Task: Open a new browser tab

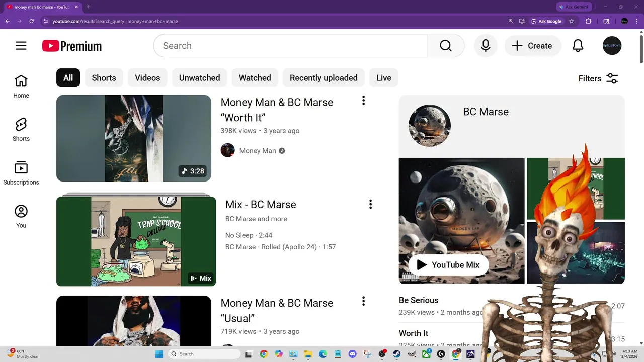Action: click(x=89, y=7)
